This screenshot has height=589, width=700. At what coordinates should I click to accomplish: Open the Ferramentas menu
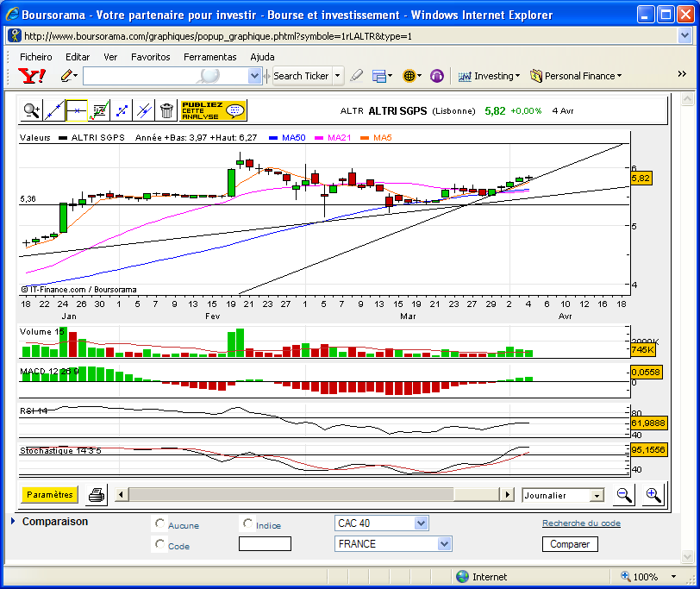(209, 57)
